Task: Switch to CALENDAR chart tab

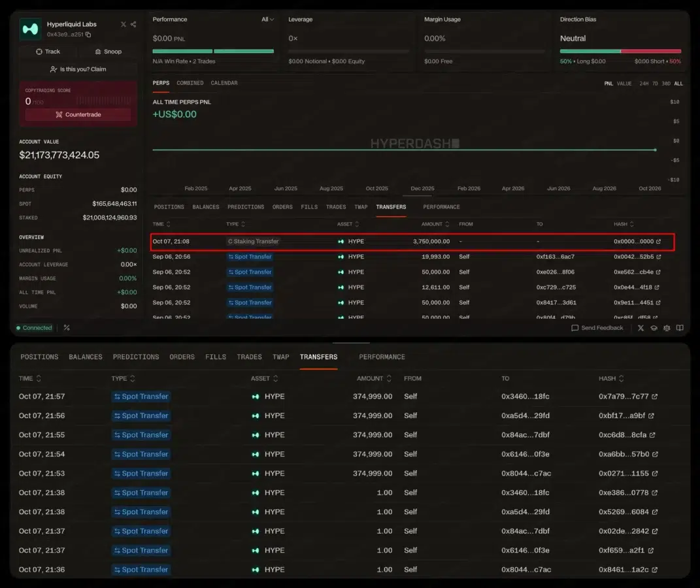Action: pos(224,83)
